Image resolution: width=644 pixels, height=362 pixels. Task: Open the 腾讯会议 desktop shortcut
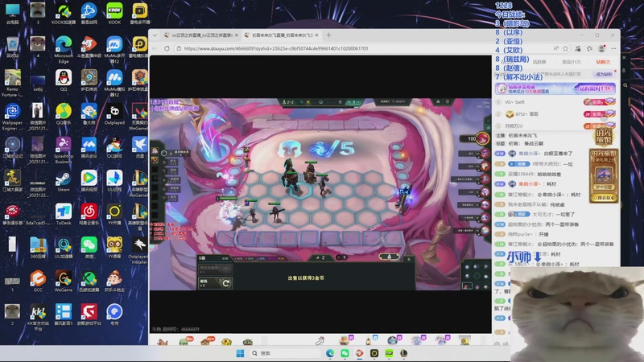(89, 147)
